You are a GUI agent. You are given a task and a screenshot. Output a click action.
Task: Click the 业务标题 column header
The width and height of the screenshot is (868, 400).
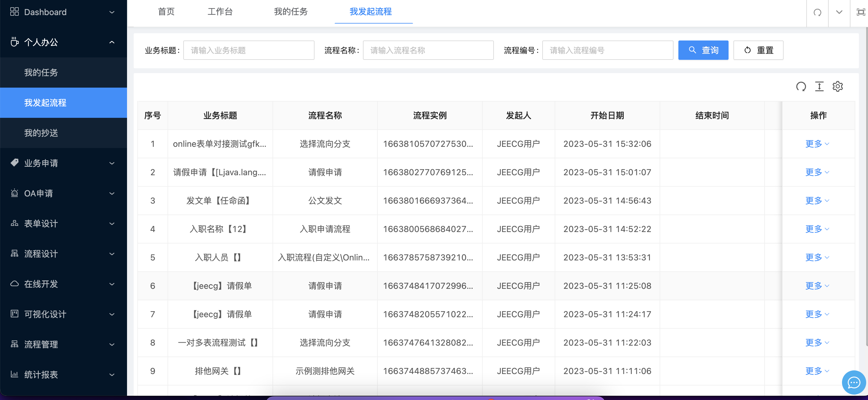pyautogui.click(x=220, y=115)
